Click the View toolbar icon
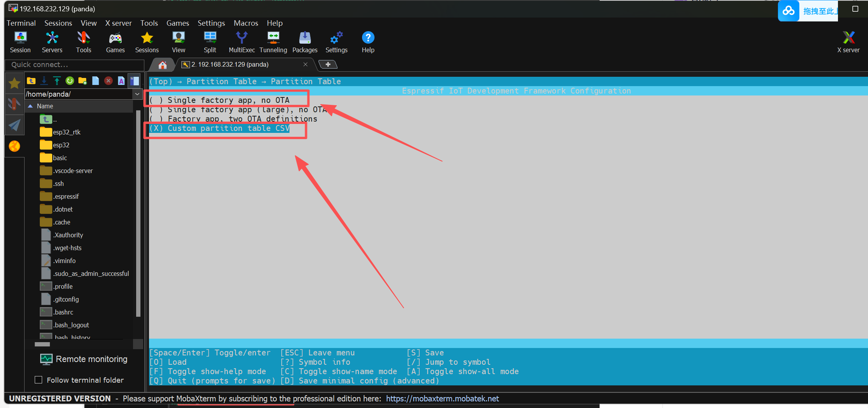This screenshot has width=868, height=408. click(179, 42)
